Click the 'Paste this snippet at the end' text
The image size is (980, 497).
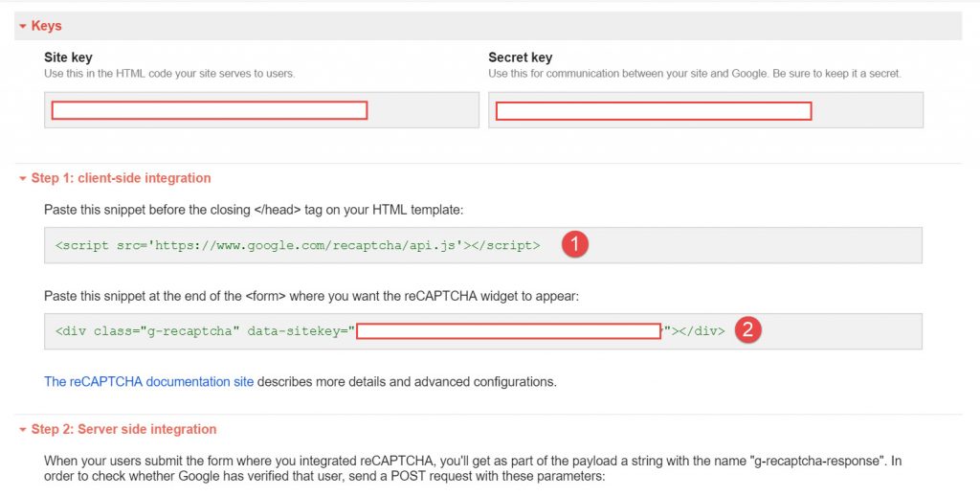pos(311,296)
